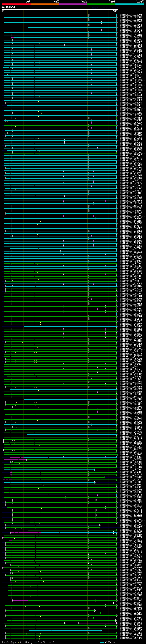Select the UniRef100_B8BQ72 label

coord(131,75)
